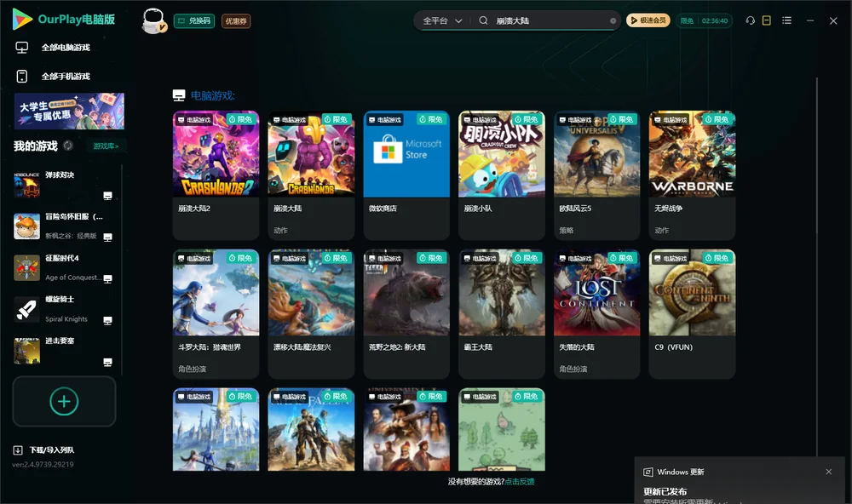Viewport: 852px width, 504px height.
Task: Click the 荒野之地2: 新大陆 title text
Action: [397, 347]
